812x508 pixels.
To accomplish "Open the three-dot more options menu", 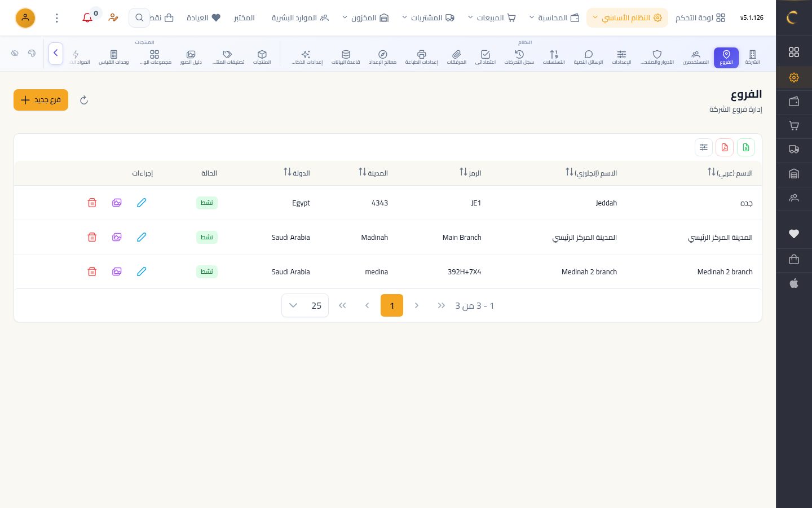I will (56, 18).
